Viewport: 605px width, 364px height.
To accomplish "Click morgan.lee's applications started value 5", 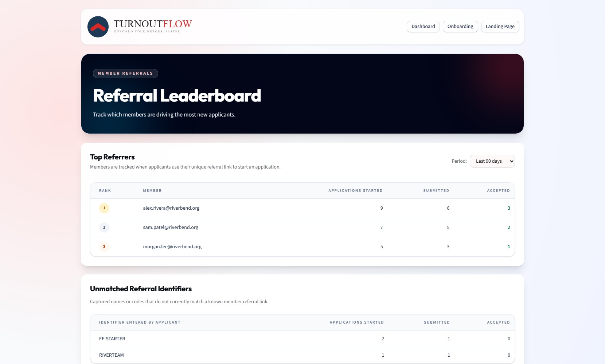I will coord(382,247).
